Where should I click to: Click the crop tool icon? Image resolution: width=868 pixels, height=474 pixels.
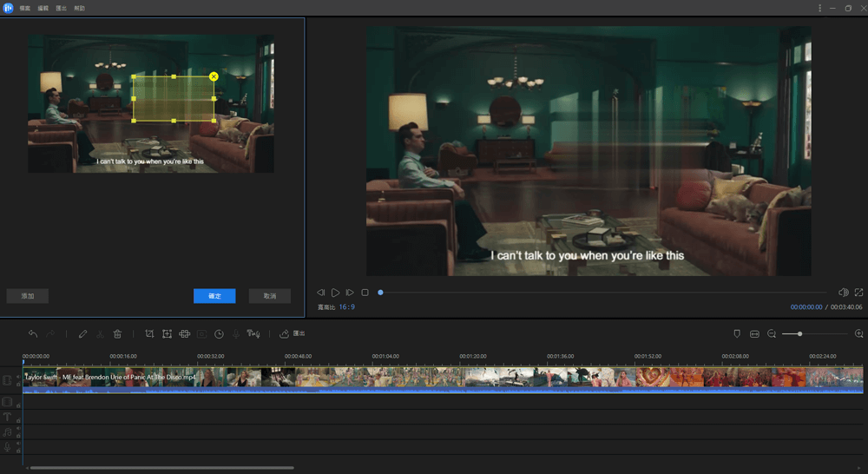click(149, 334)
